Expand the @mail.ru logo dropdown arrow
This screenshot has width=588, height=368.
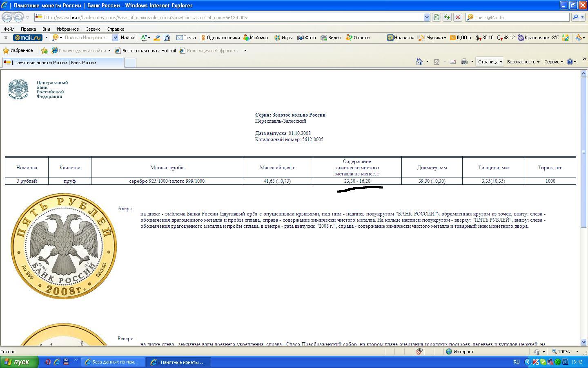47,38
